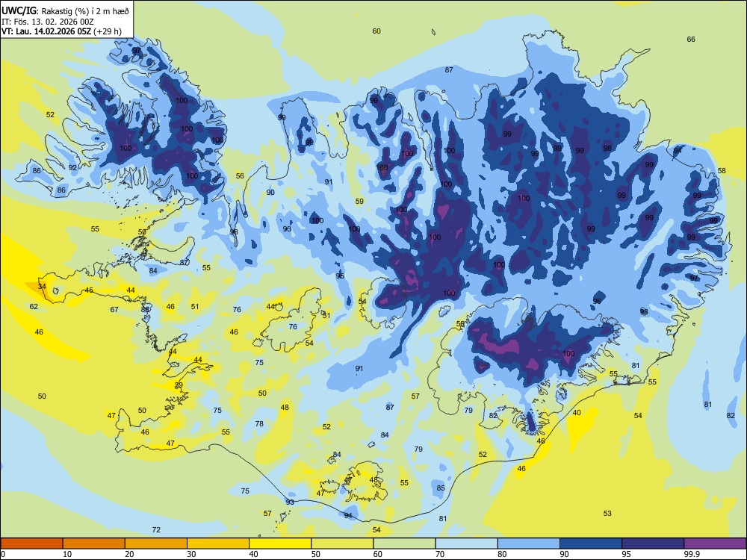Click the purple legend swatch above 99.9

click(715, 544)
